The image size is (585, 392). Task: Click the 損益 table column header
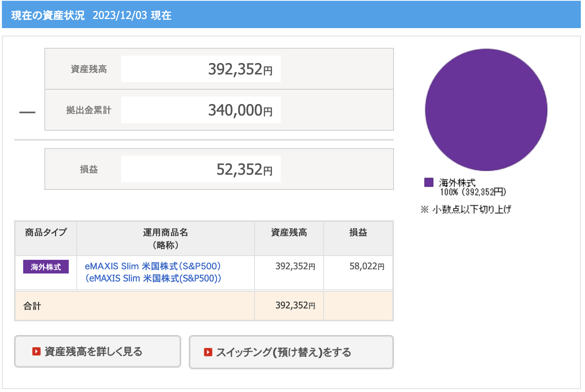coord(358,232)
